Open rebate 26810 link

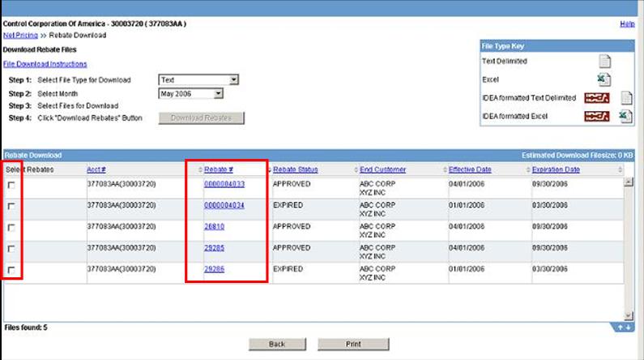click(215, 226)
